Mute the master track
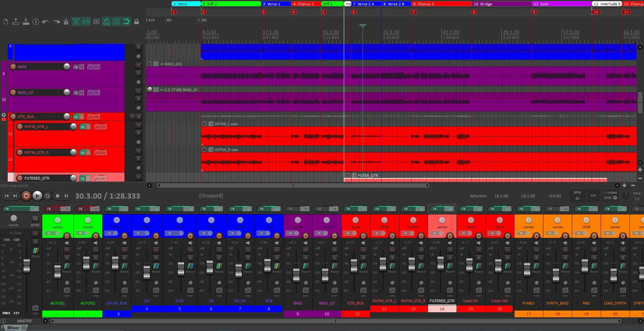644x331 pixels. [x=35, y=234]
